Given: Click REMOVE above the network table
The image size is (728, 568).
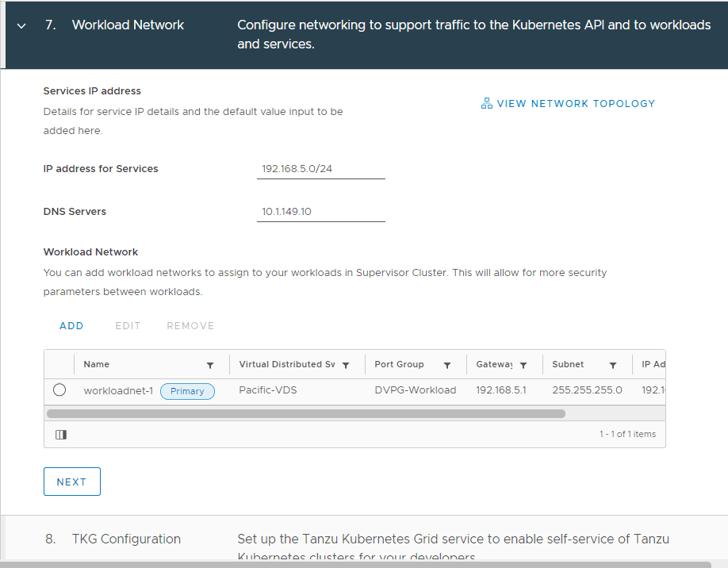Looking at the screenshot, I should point(190,325).
